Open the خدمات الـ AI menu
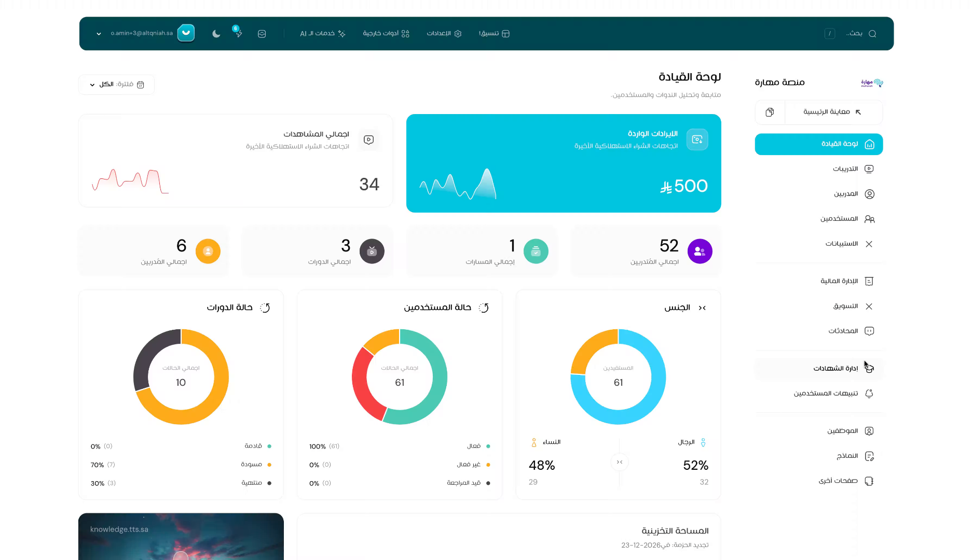 click(x=322, y=34)
